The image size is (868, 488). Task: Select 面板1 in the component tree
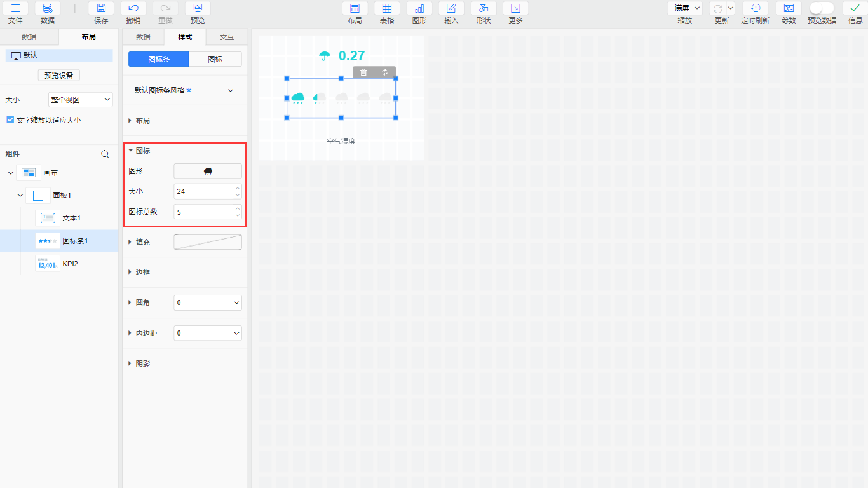[62, 195]
